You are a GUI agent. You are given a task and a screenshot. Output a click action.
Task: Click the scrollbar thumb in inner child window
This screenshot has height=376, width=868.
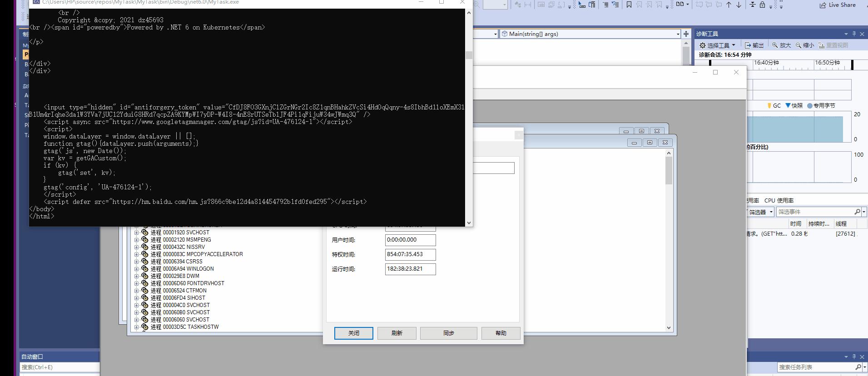pyautogui.click(x=669, y=171)
